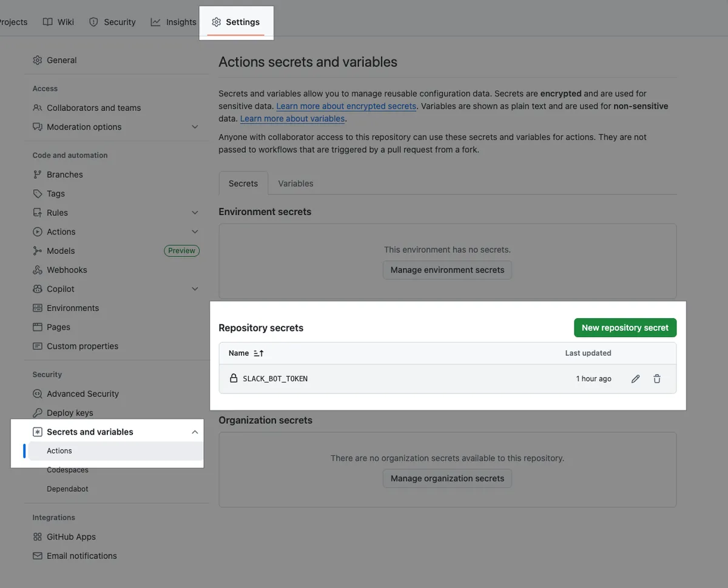Open the Learn more about encrypted secrets link
The height and width of the screenshot is (588, 728).
click(x=346, y=106)
